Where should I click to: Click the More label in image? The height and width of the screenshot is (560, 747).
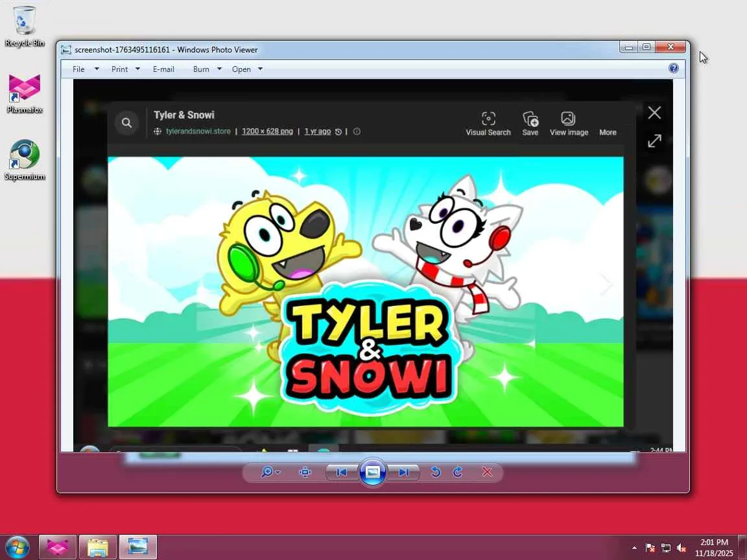[608, 132]
